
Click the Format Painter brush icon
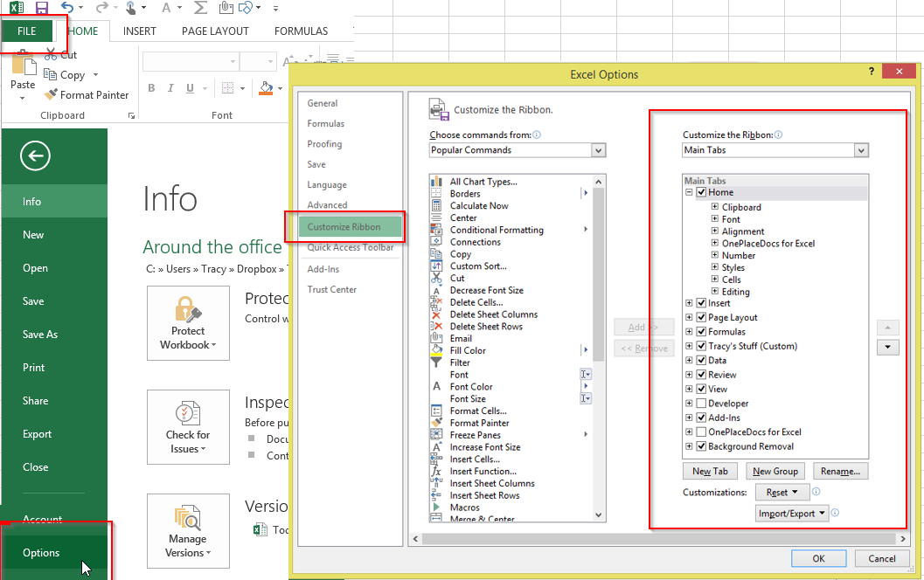[52, 94]
